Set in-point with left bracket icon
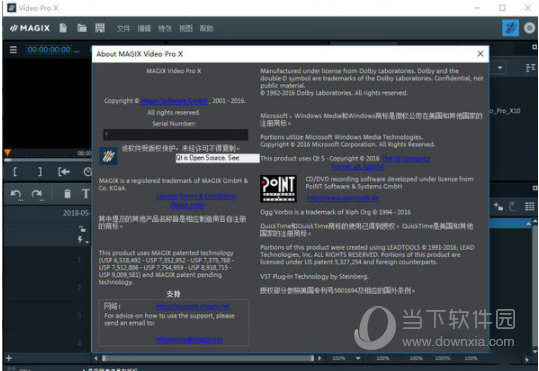The height and width of the screenshot is (371, 539). (x=15, y=171)
